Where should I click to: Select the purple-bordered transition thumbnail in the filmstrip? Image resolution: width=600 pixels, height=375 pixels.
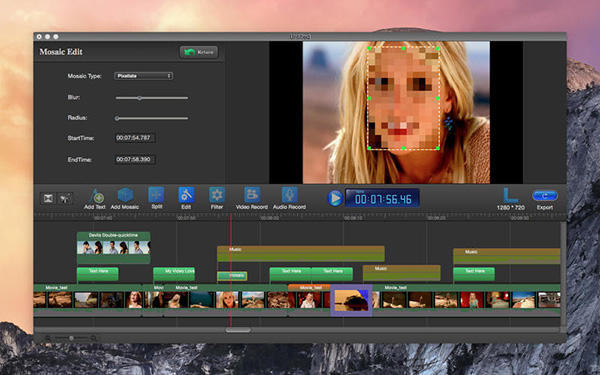[x=351, y=300]
